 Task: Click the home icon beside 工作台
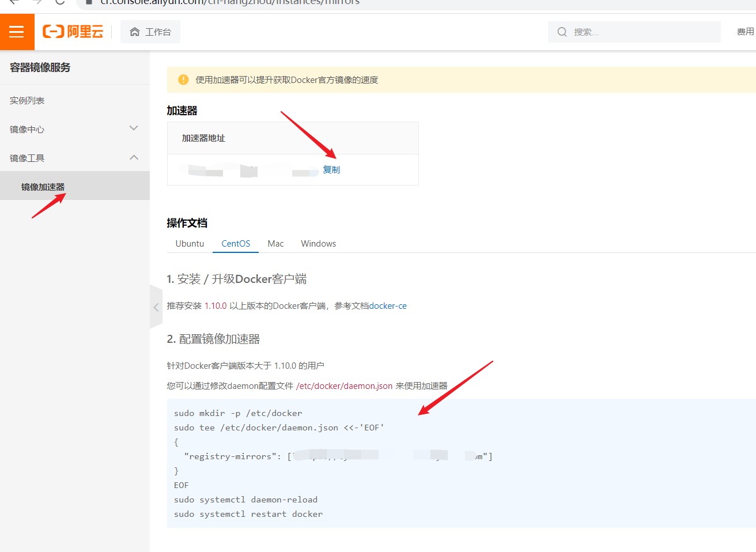(134, 32)
